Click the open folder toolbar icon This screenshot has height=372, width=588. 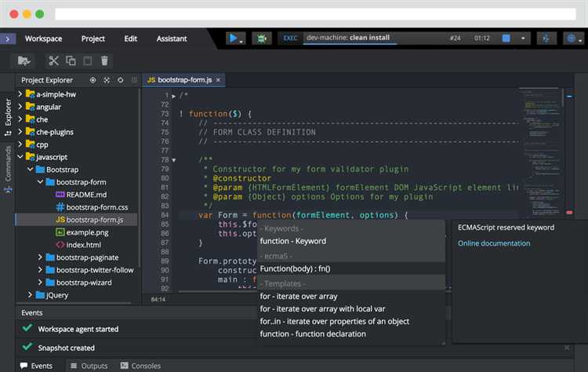24,60
